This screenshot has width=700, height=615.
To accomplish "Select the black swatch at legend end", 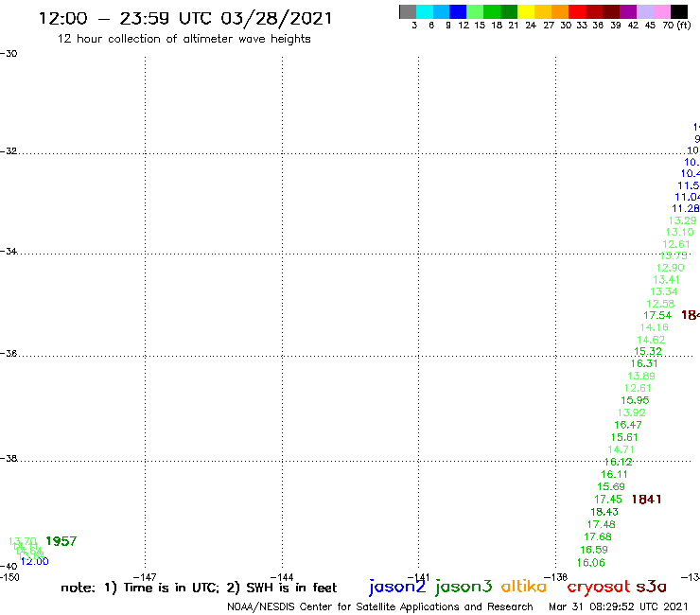I will tap(678, 11).
